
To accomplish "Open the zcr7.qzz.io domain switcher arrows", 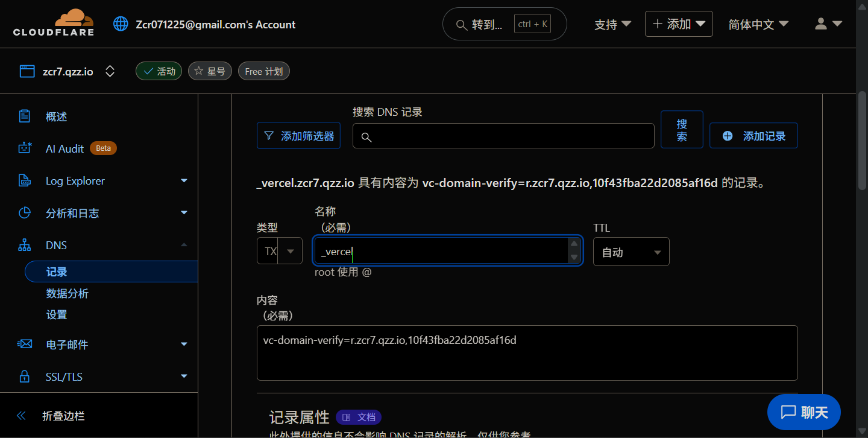I will click(x=110, y=71).
